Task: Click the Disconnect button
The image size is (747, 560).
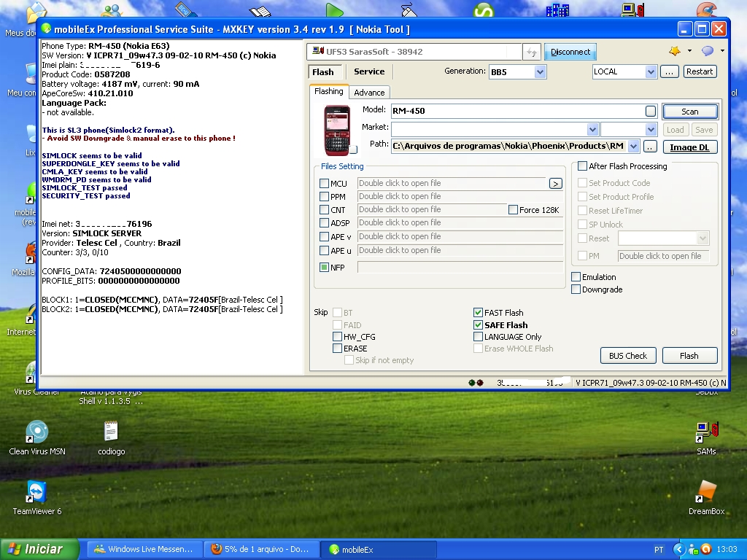Action: pos(570,52)
